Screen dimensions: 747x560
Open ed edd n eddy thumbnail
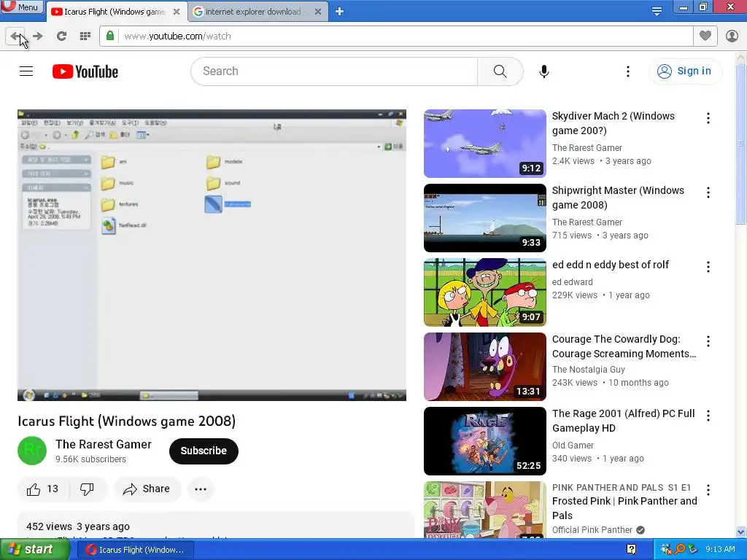[x=485, y=292]
